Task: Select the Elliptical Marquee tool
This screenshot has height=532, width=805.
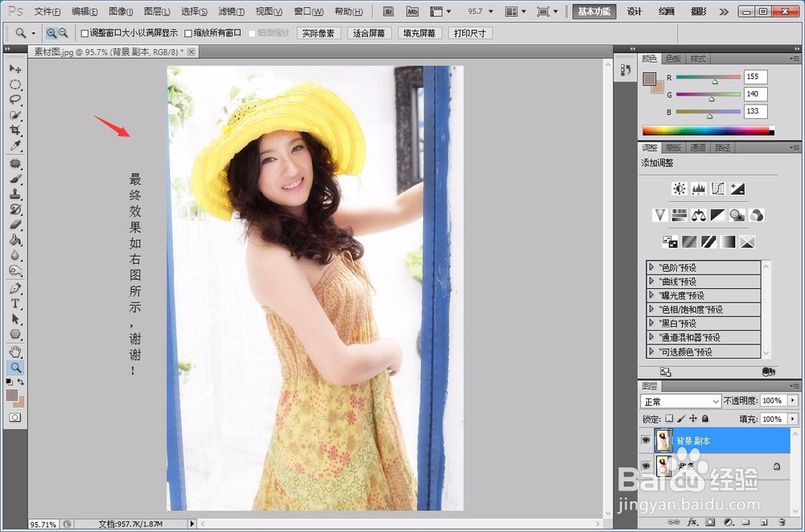Action: (x=15, y=85)
